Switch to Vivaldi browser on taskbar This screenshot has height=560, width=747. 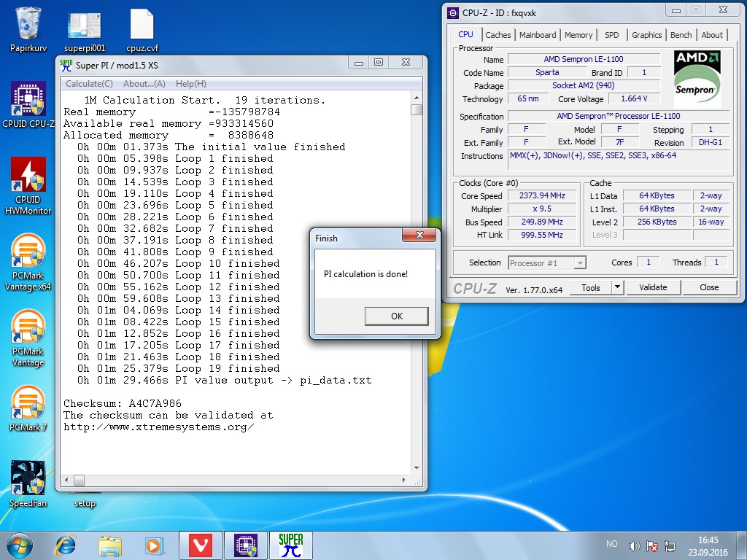pyautogui.click(x=201, y=545)
